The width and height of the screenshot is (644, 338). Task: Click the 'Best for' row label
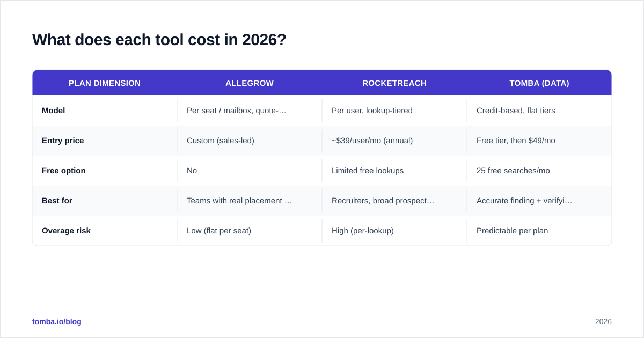tap(57, 201)
